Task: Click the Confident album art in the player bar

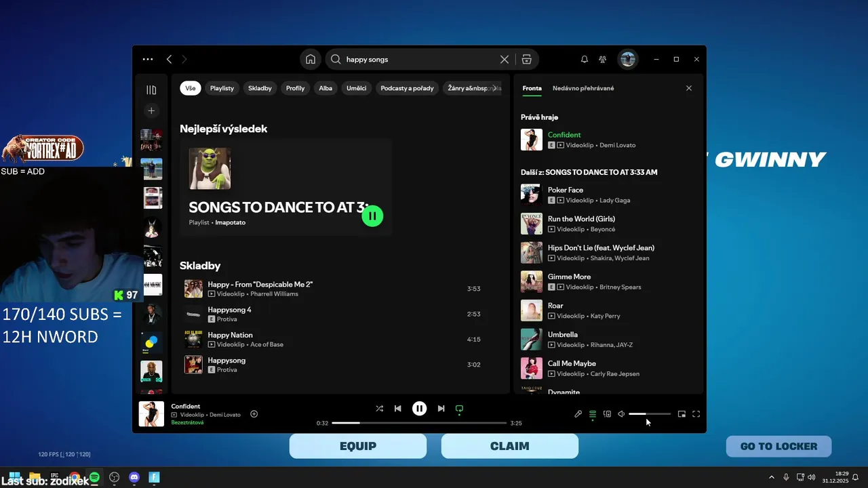Action: [151, 414]
